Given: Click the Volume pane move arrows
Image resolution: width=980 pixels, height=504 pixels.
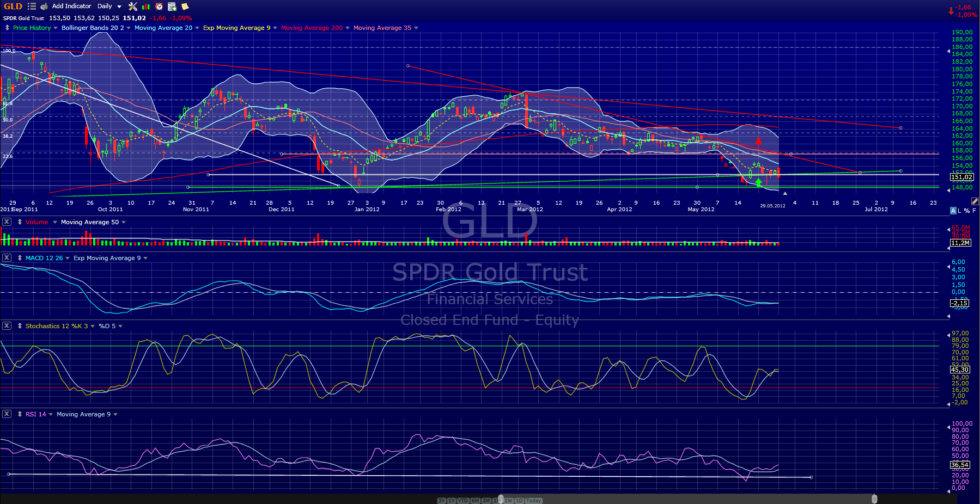Looking at the screenshot, I should tap(20, 222).
